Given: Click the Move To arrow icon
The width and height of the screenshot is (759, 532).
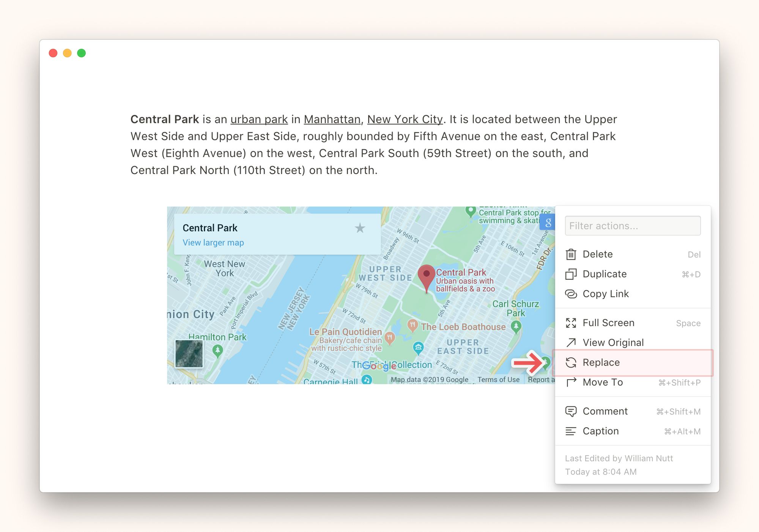Looking at the screenshot, I should (x=571, y=382).
